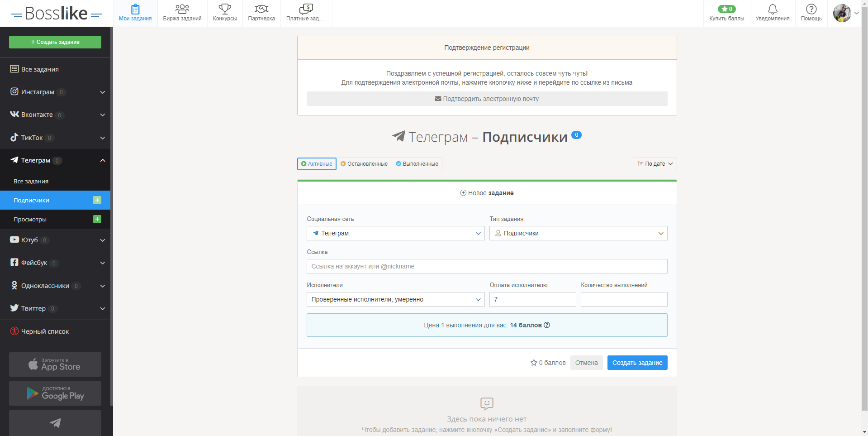The image size is (868, 436).
Task: Click the page vertical scrollbar
Action: click(x=864, y=208)
